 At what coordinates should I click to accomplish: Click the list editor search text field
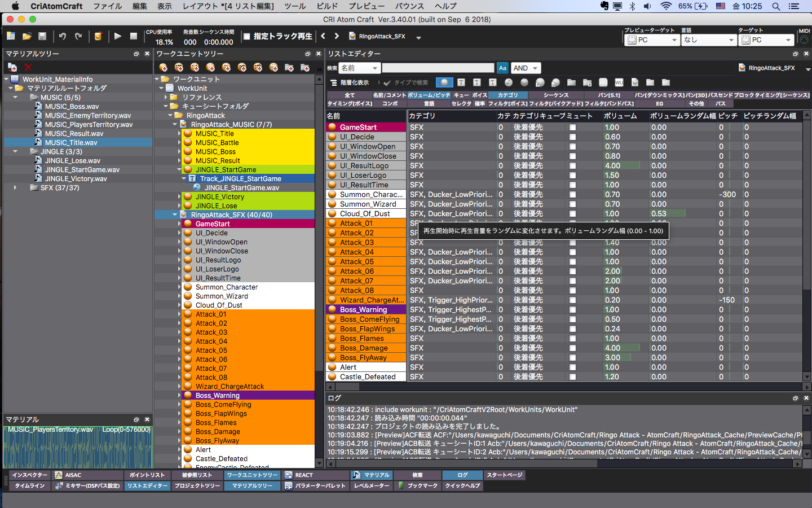click(438, 68)
